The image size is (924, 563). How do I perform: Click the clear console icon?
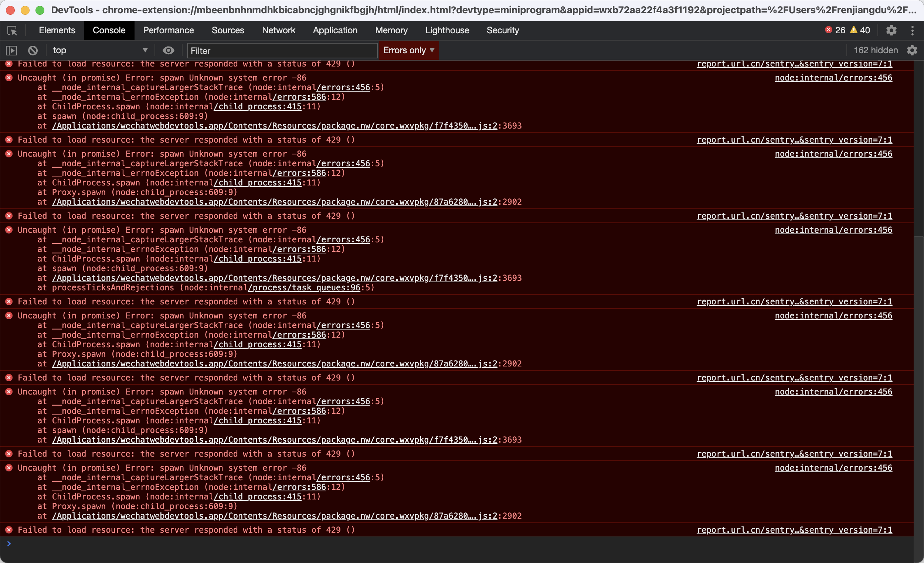click(33, 50)
